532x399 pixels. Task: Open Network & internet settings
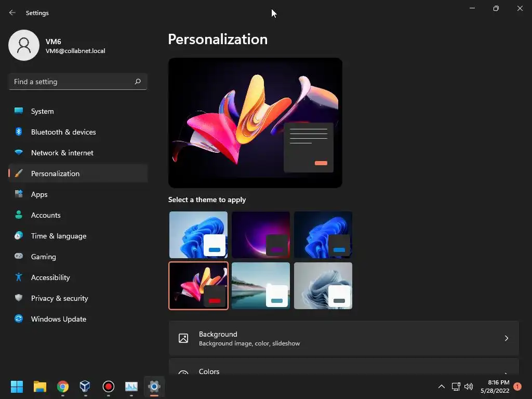(x=78, y=152)
